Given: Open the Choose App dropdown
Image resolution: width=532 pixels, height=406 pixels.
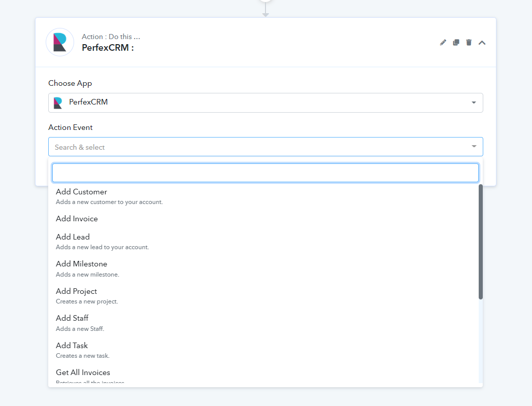Looking at the screenshot, I should (265, 103).
